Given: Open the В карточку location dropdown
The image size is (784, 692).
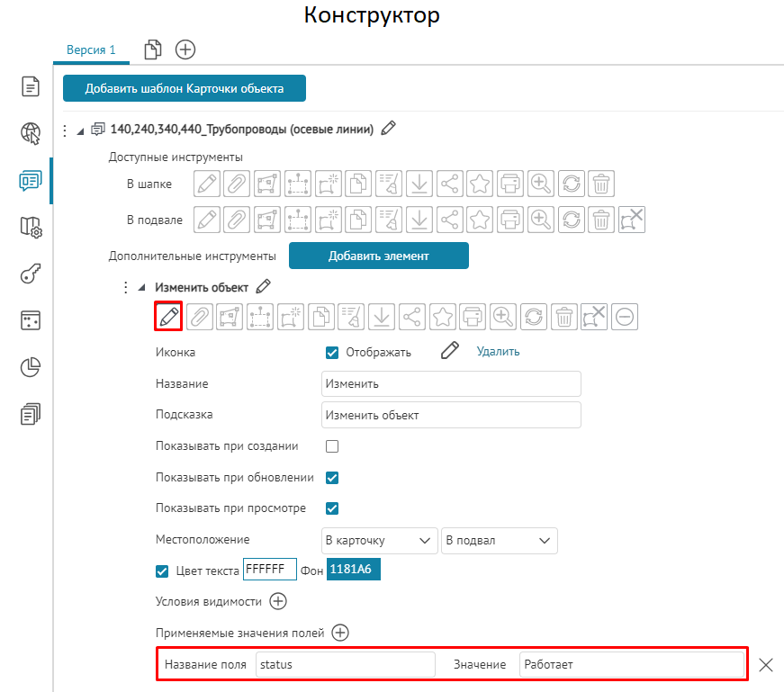Looking at the screenshot, I should [x=379, y=540].
